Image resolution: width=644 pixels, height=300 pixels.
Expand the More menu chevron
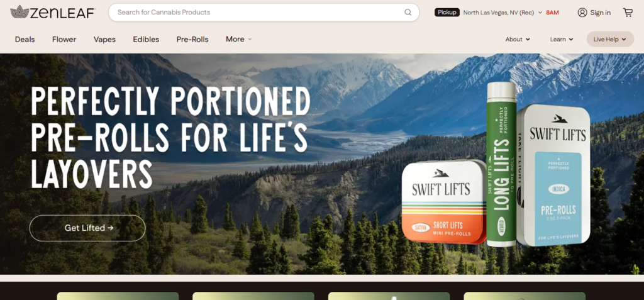250,40
